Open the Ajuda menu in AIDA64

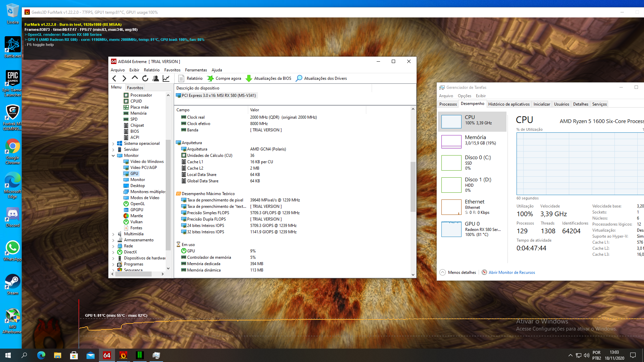217,70
